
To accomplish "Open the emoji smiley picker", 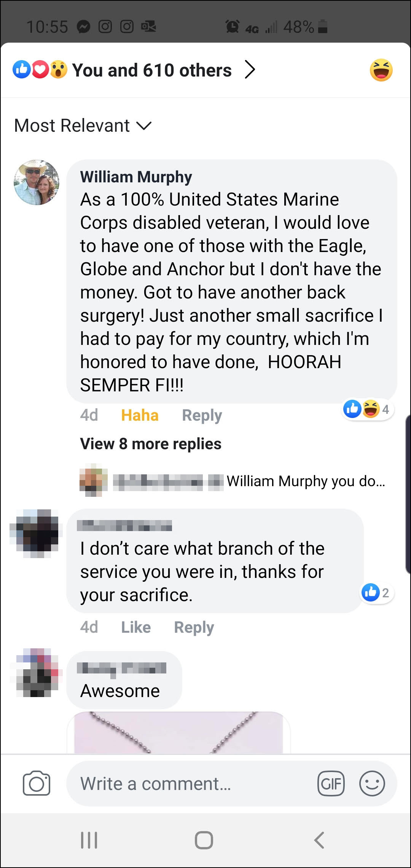I will pos(372,783).
